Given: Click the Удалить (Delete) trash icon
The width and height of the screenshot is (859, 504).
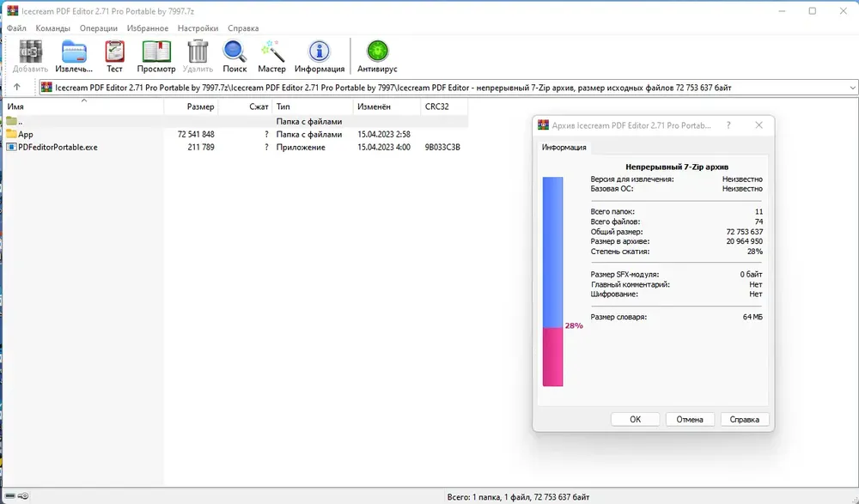Looking at the screenshot, I should point(198,52).
